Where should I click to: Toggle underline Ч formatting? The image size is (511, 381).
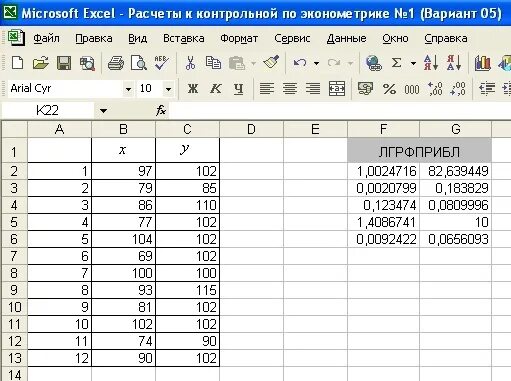238,89
